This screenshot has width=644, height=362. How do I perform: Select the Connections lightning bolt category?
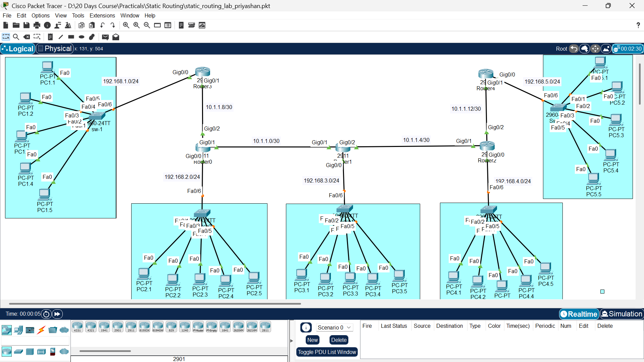coord(41,330)
